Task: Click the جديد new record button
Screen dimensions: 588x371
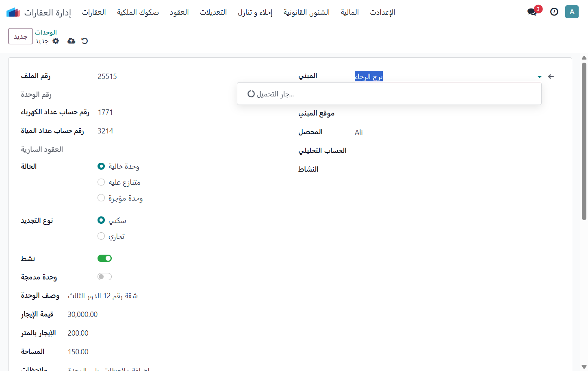Action: point(20,36)
